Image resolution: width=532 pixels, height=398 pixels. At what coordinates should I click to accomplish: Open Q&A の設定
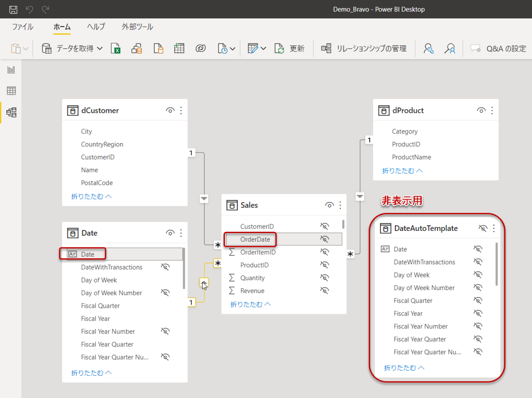[x=498, y=49]
